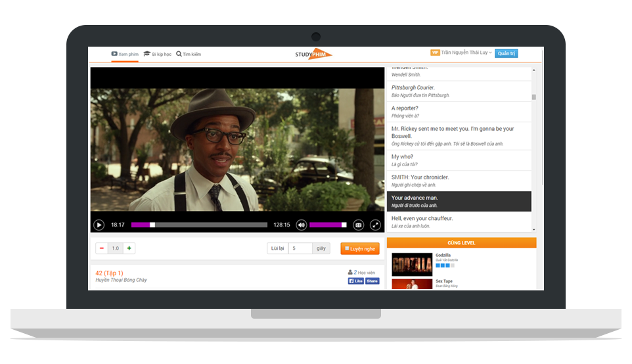Click the CÙNG LEVEL header

461,242
